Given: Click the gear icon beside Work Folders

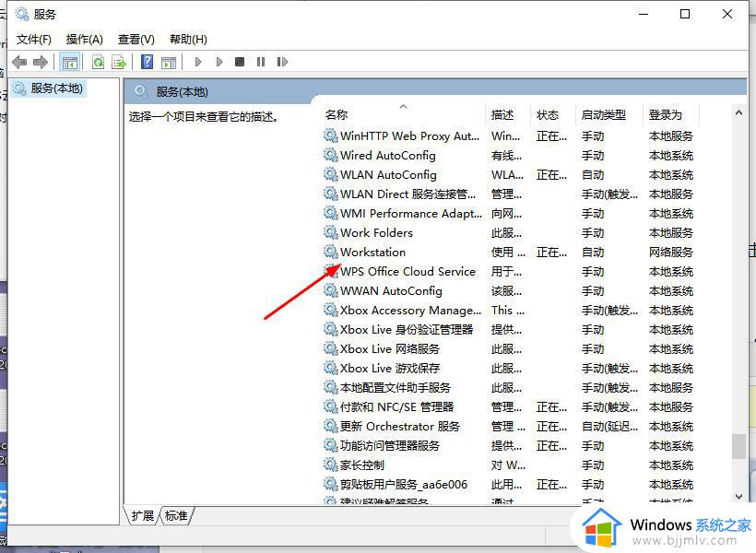Looking at the screenshot, I should point(330,232).
